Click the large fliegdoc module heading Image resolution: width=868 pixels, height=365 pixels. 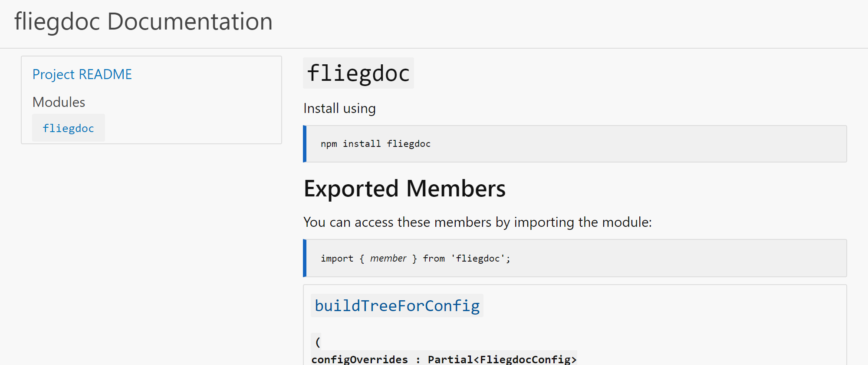(358, 73)
